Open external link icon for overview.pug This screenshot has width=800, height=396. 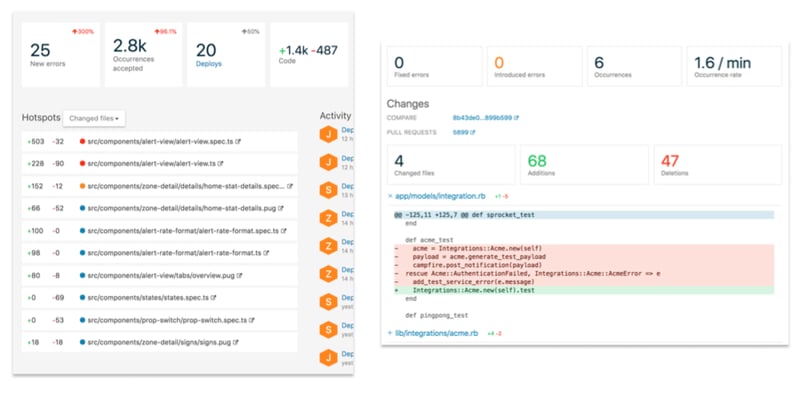click(x=240, y=276)
